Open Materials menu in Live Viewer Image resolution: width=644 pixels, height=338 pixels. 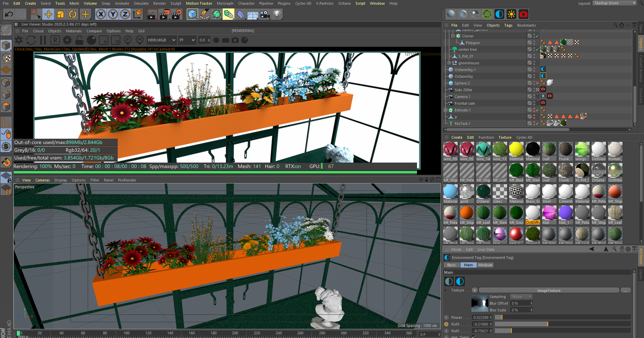pos(74,31)
